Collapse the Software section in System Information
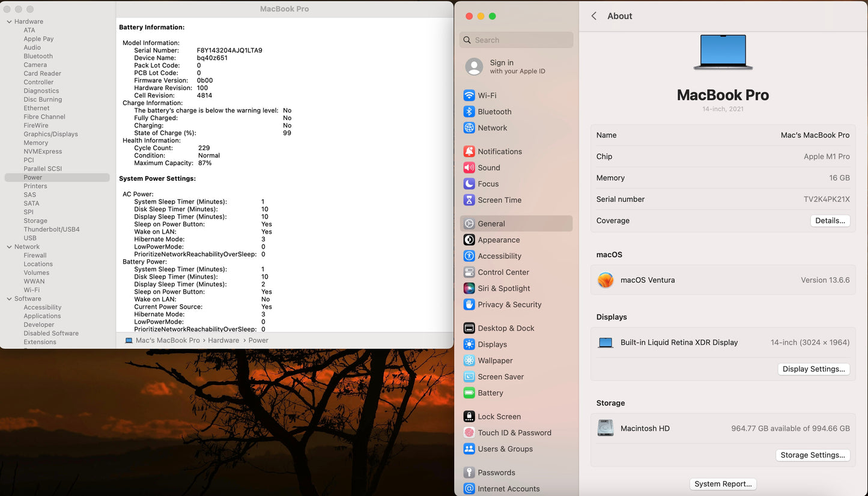This screenshot has width=868, height=496. (9, 298)
